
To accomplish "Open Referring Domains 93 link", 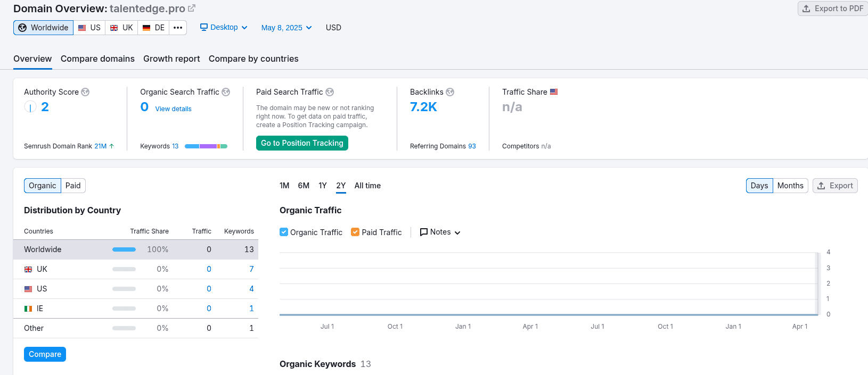I will 472,146.
